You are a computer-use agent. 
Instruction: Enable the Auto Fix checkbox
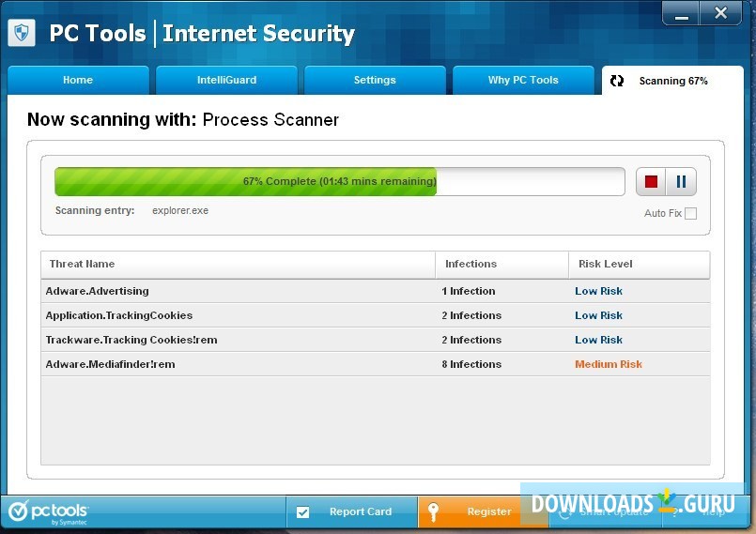pyautogui.click(x=690, y=213)
